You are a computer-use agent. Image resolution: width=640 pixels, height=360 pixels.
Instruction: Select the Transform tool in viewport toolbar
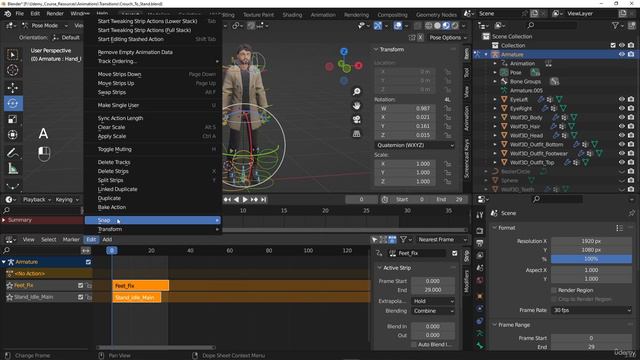tap(13, 135)
